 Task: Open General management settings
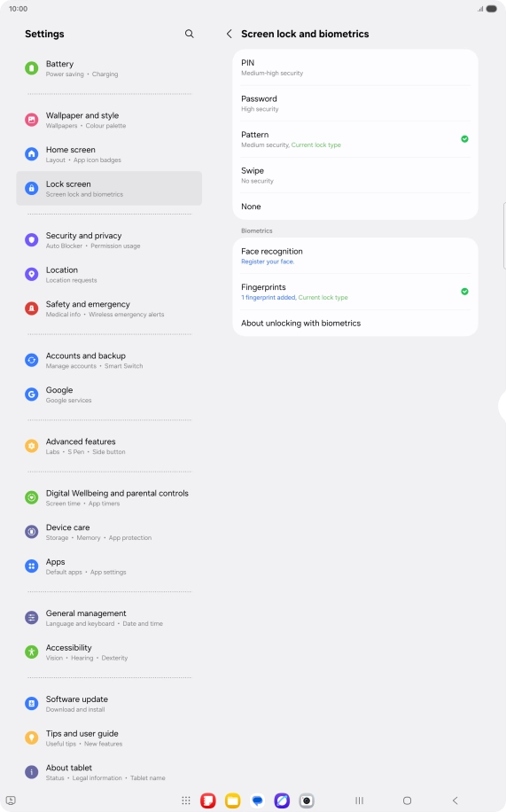point(109,618)
